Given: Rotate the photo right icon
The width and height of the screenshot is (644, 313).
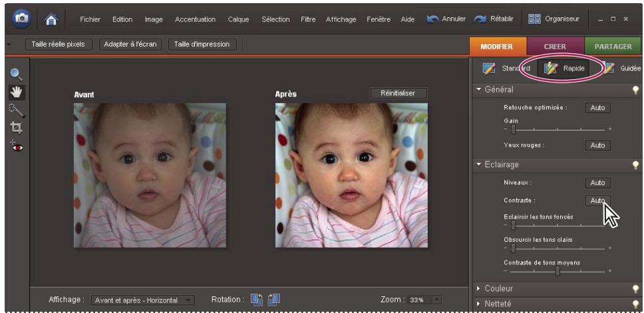Looking at the screenshot, I should 274,300.
